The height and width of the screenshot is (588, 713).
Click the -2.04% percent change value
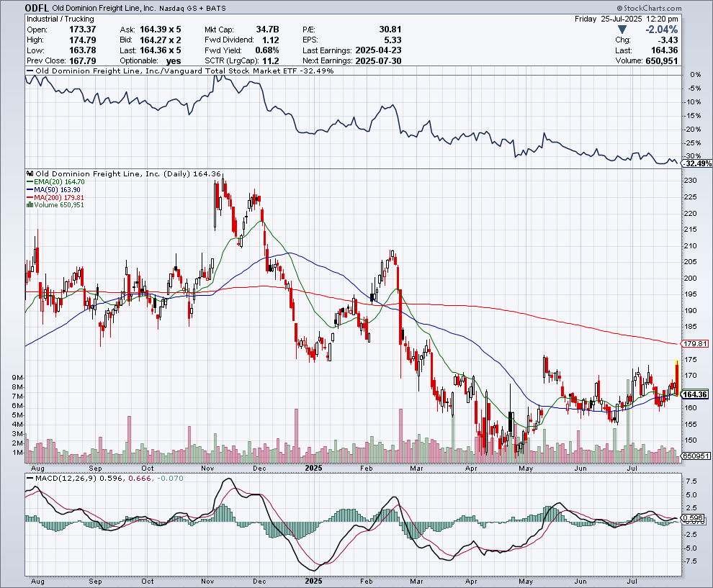point(662,30)
